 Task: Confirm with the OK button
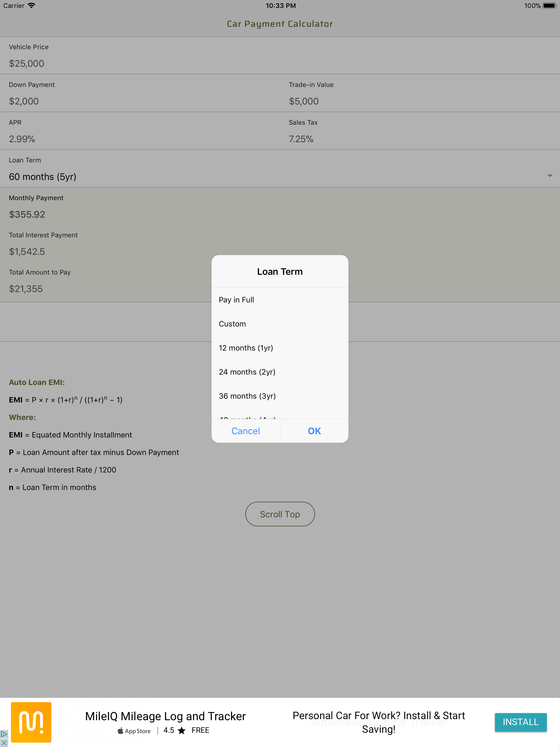coord(314,431)
